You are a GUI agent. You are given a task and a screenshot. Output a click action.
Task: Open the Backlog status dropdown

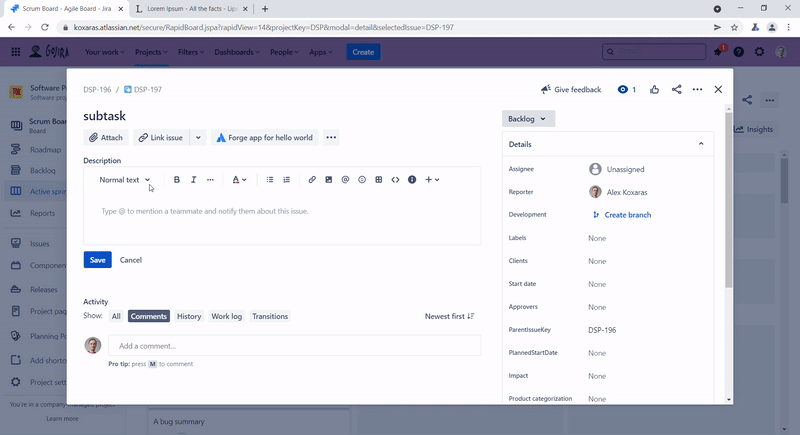point(528,119)
